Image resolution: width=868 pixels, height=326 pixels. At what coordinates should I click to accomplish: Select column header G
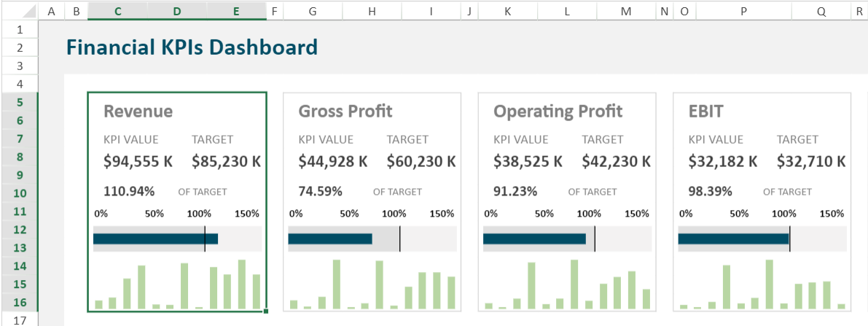pyautogui.click(x=312, y=11)
